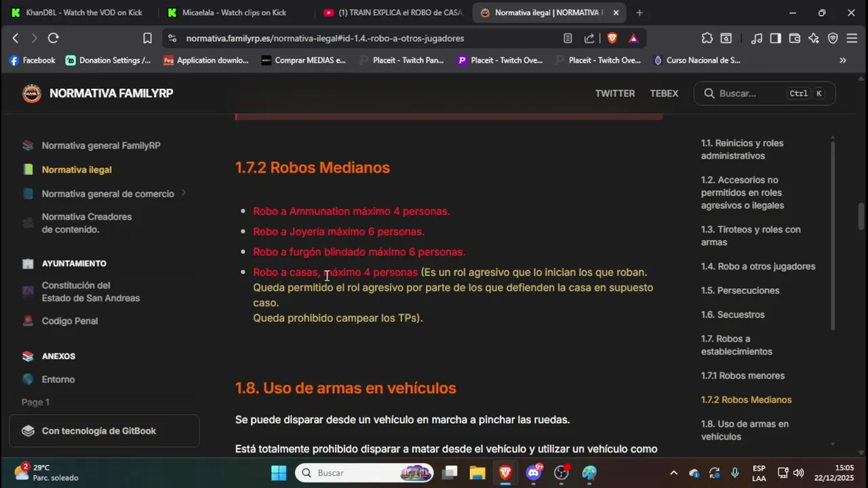Open the Donation Settings bookmark
The width and height of the screenshot is (868, 488).
coord(108,60)
